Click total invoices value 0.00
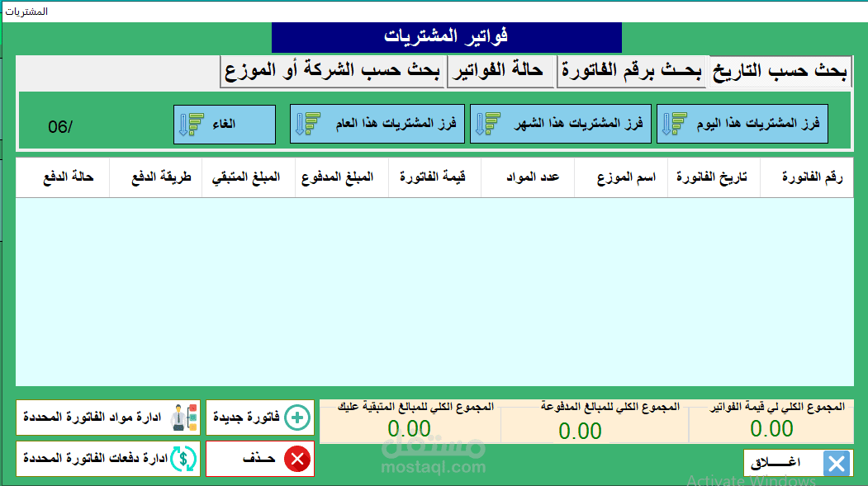This screenshot has width=868, height=486. [771, 429]
